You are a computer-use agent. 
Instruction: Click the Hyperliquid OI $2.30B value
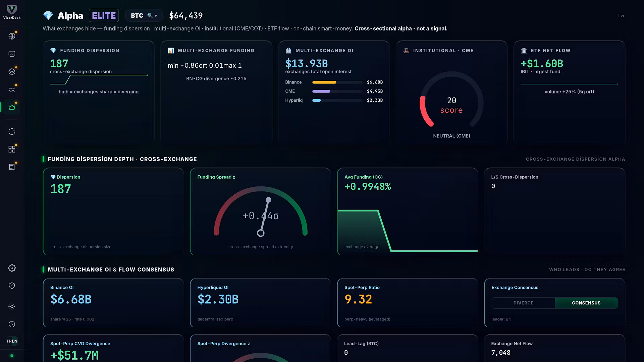point(218,299)
